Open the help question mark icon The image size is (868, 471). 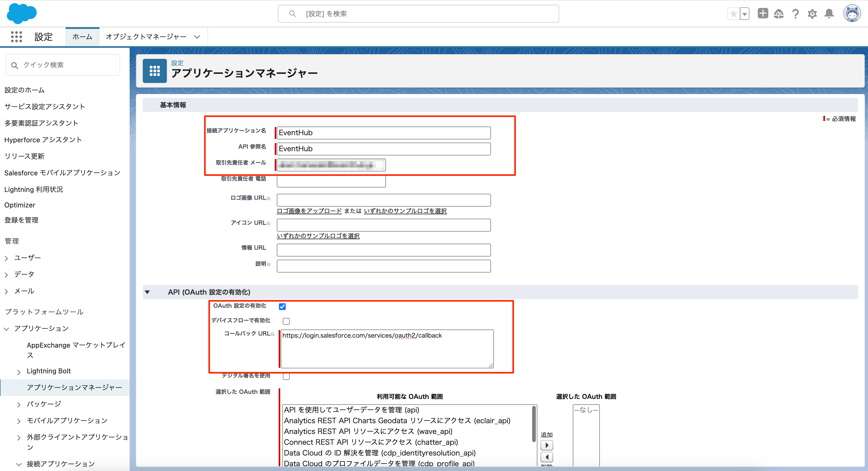(796, 14)
